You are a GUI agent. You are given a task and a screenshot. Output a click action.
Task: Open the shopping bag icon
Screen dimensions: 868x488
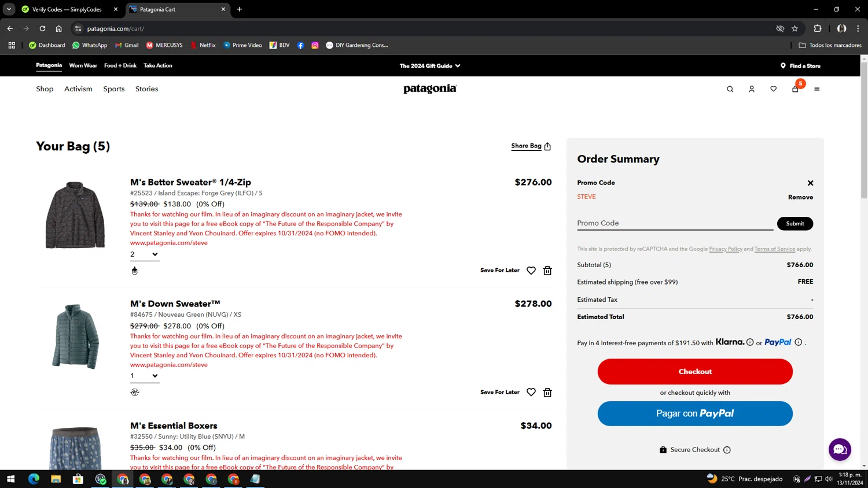[796, 88]
